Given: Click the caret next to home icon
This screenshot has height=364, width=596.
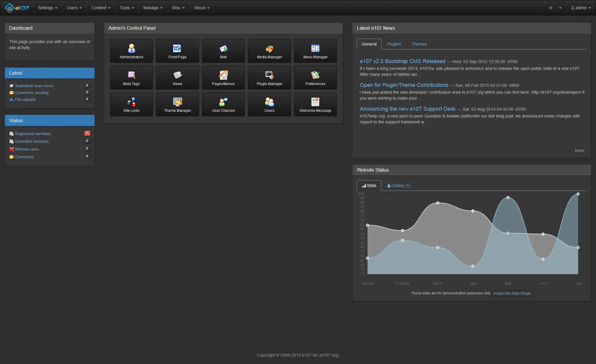Looking at the screenshot, I should pyautogui.click(x=560, y=8).
